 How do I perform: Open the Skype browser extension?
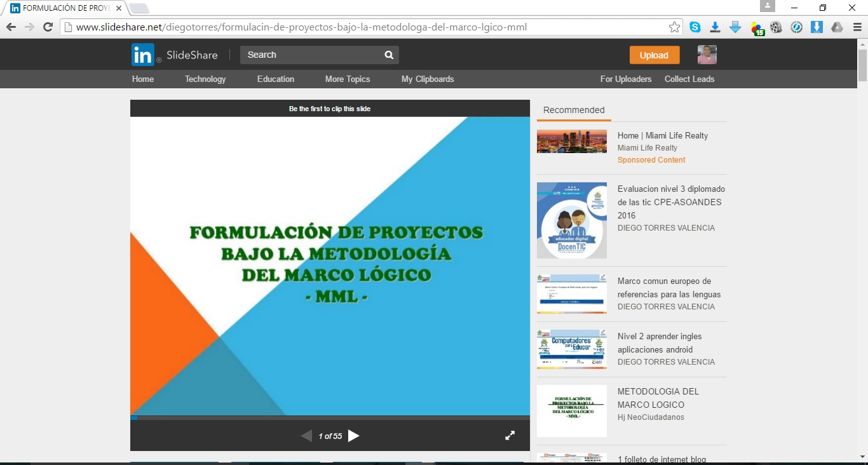[696, 27]
